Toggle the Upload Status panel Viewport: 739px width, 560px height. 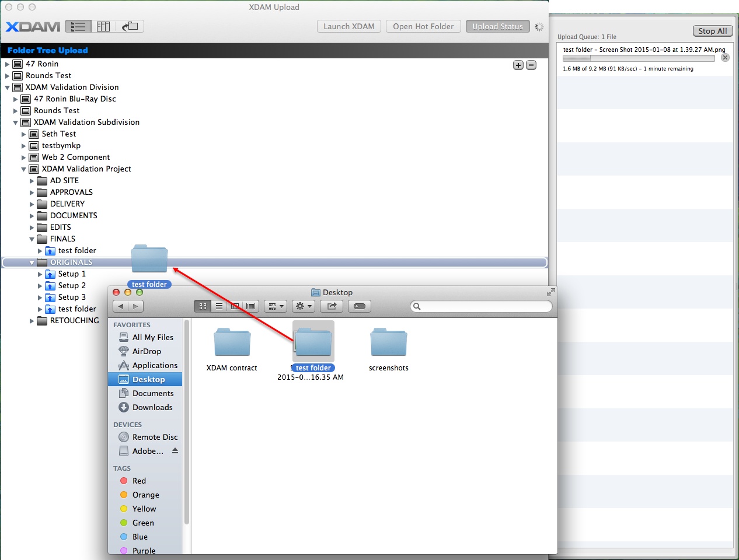coord(497,26)
